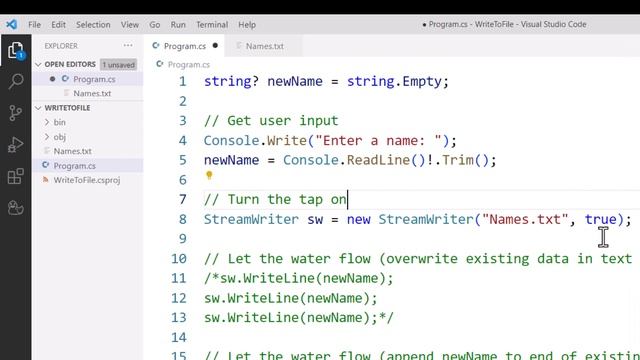Switch to the Program.cs editor tab
Screen dimensions: 640x360
click(x=184, y=46)
